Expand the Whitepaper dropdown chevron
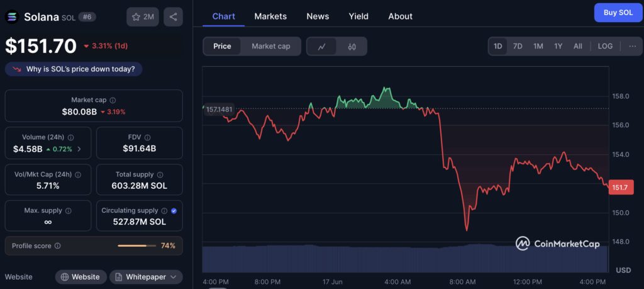 coord(174,277)
